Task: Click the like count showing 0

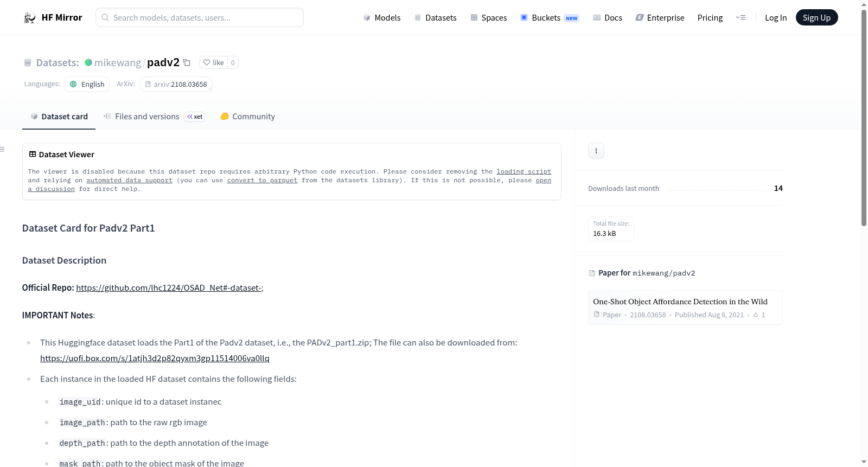Action: point(233,62)
